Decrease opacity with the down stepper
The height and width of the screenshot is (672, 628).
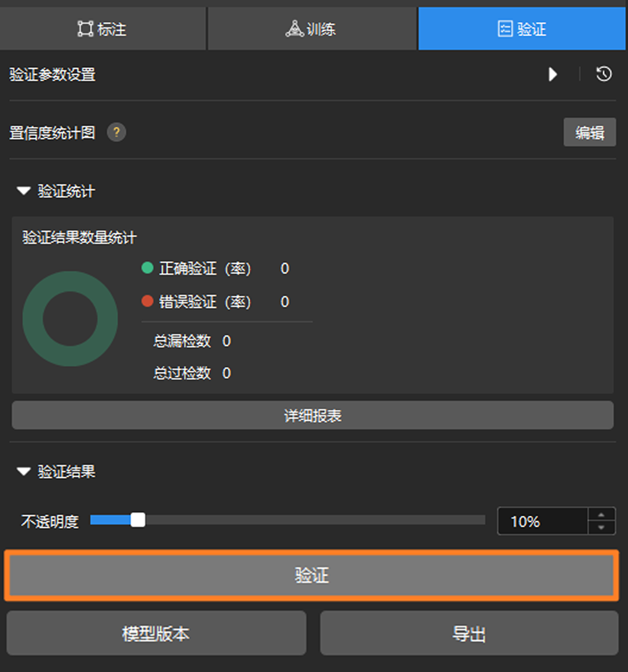[601, 527]
